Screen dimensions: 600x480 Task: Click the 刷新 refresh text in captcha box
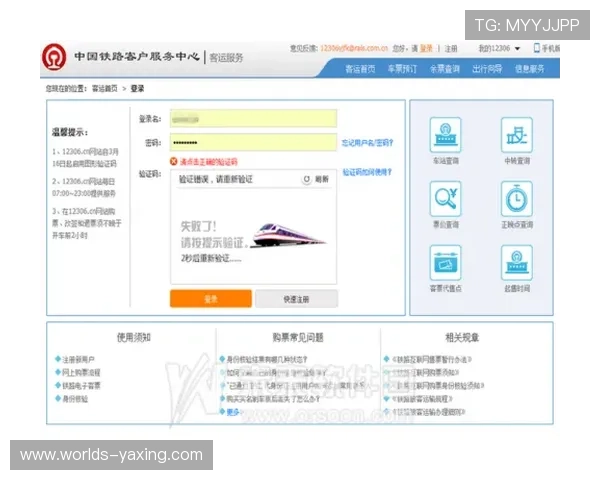[x=321, y=179]
